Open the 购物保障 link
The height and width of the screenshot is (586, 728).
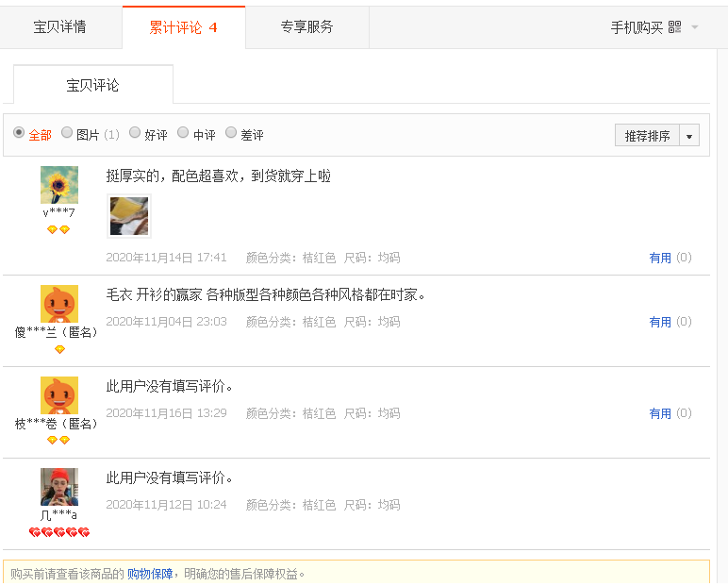coord(150,574)
